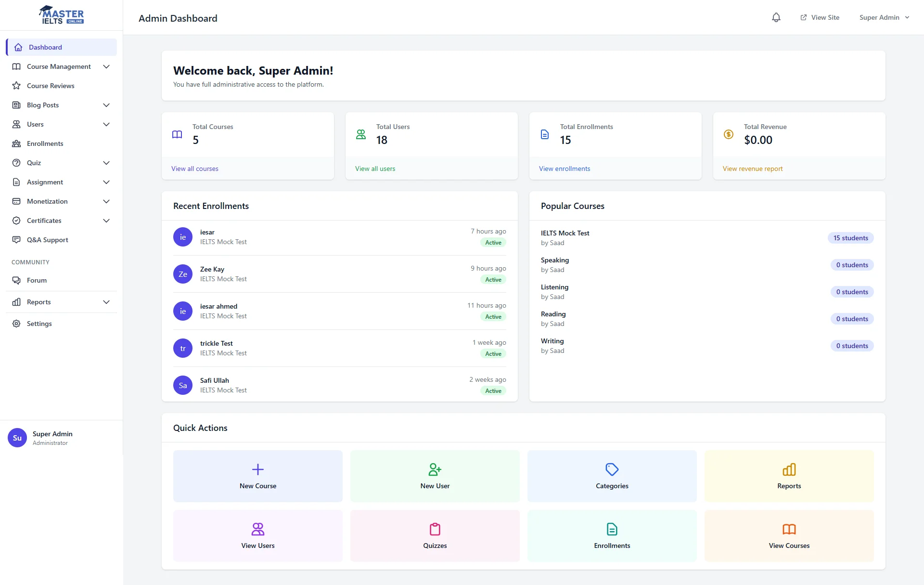The width and height of the screenshot is (924, 585).
Task: Click the tag icon on Categories
Action: 612,469
